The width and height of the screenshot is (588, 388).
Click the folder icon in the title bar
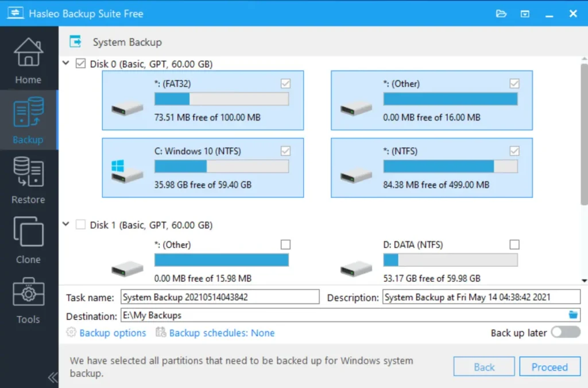point(501,13)
